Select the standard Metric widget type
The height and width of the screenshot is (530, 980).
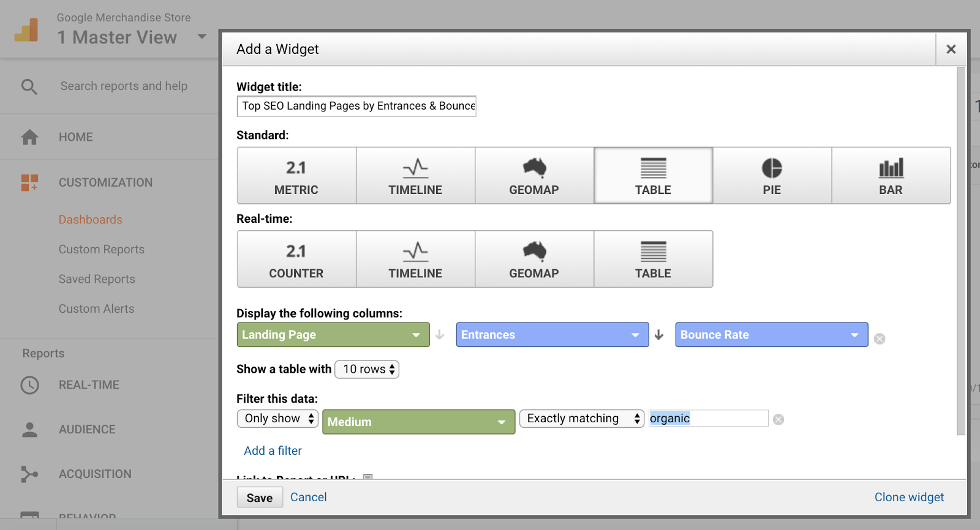(x=296, y=176)
